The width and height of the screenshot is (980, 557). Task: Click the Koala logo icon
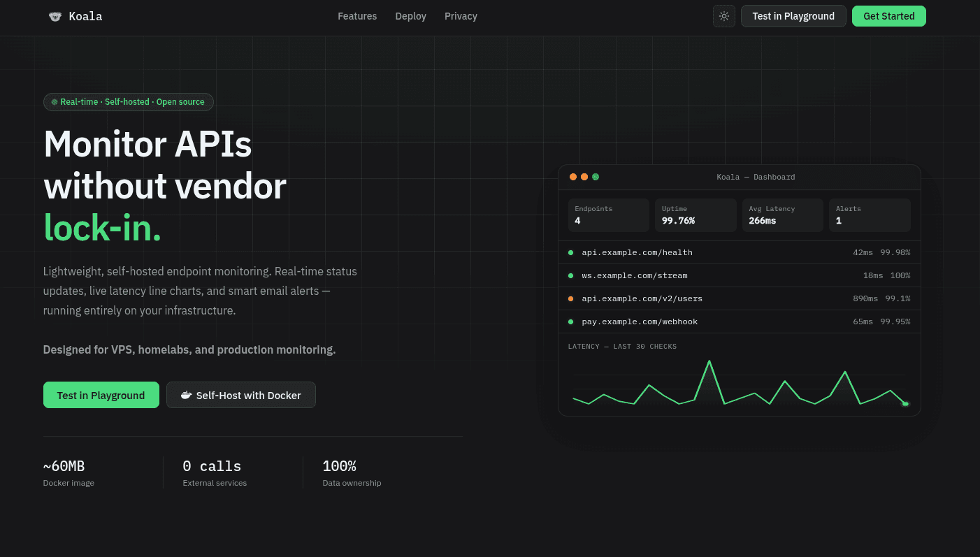[x=55, y=16]
